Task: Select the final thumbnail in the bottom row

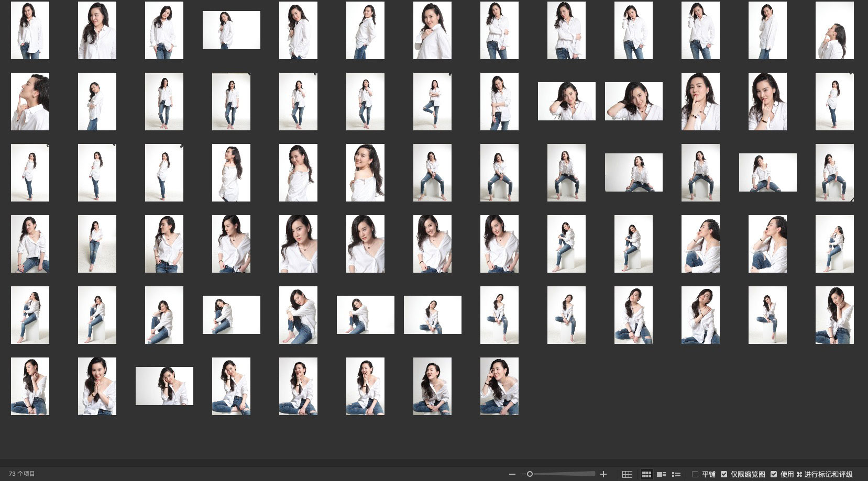Action: coord(499,386)
